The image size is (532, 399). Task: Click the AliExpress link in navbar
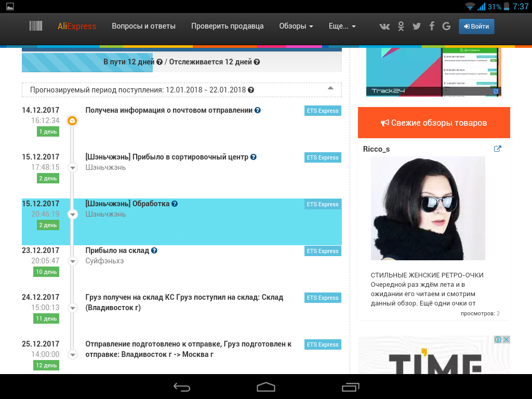(x=77, y=26)
